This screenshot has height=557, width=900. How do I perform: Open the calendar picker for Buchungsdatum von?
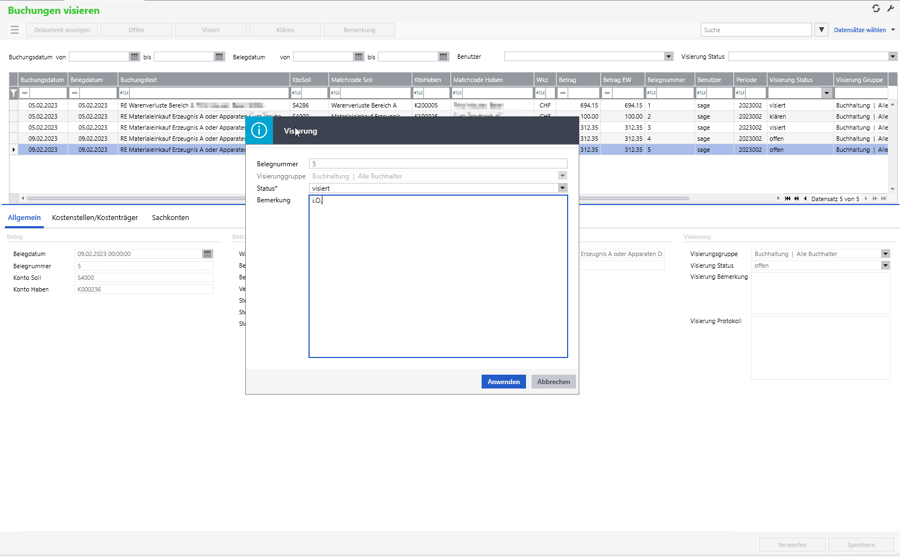134,56
